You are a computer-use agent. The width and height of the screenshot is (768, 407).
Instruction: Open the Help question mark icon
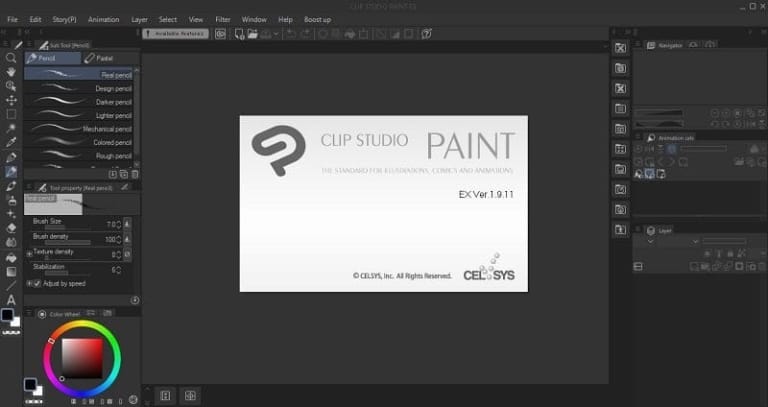click(x=427, y=34)
